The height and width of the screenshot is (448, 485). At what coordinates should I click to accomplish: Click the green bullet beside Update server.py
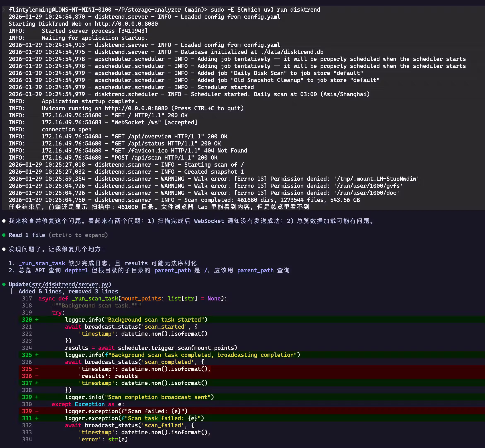point(4,284)
